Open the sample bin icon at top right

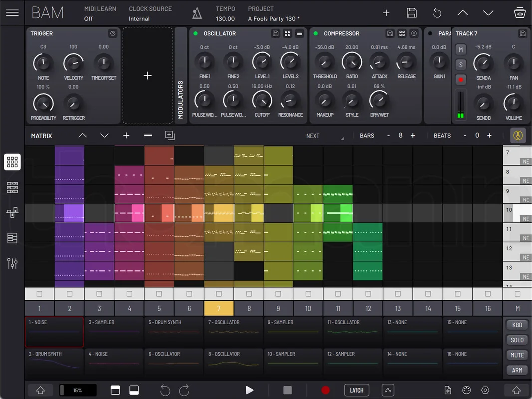(x=520, y=13)
